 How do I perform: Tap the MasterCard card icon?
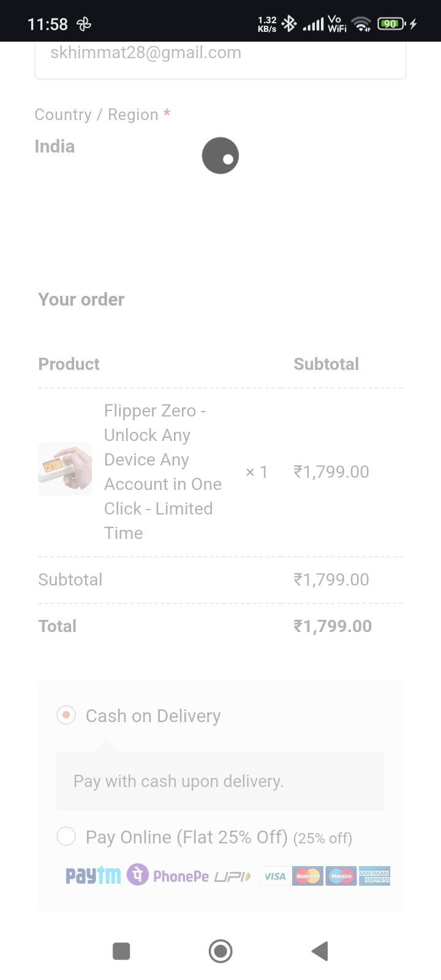pyautogui.click(x=307, y=876)
